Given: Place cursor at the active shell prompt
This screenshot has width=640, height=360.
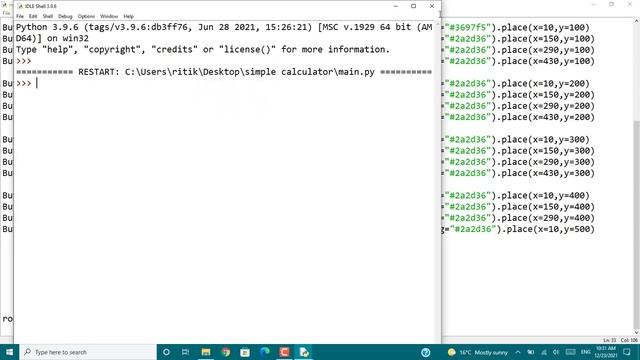Looking at the screenshot, I should (x=37, y=83).
